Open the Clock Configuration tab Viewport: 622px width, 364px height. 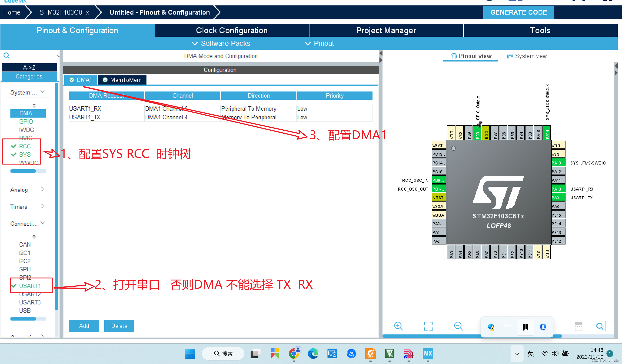(x=232, y=30)
